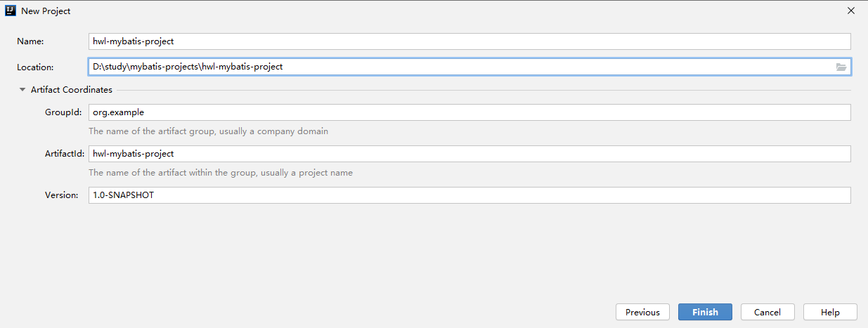Focus the Version field showing 1.0-SNAPSHOT
This screenshot has width=868, height=328.
point(469,195)
